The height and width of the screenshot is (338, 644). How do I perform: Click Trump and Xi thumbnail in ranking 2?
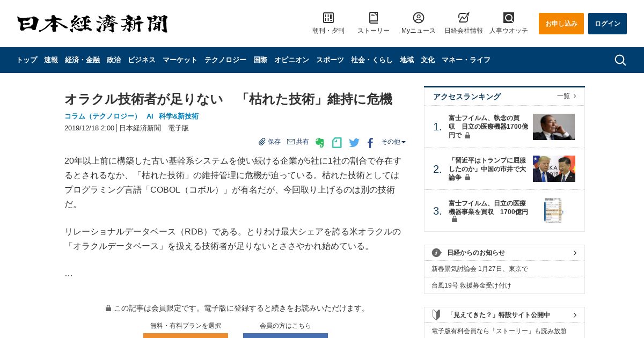554,168
